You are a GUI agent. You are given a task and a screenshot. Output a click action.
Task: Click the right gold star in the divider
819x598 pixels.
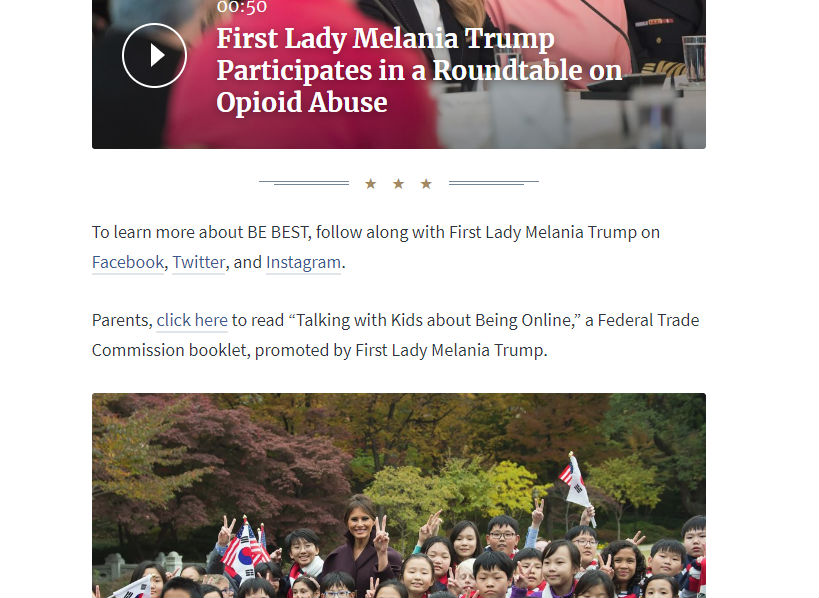click(x=426, y=184)
